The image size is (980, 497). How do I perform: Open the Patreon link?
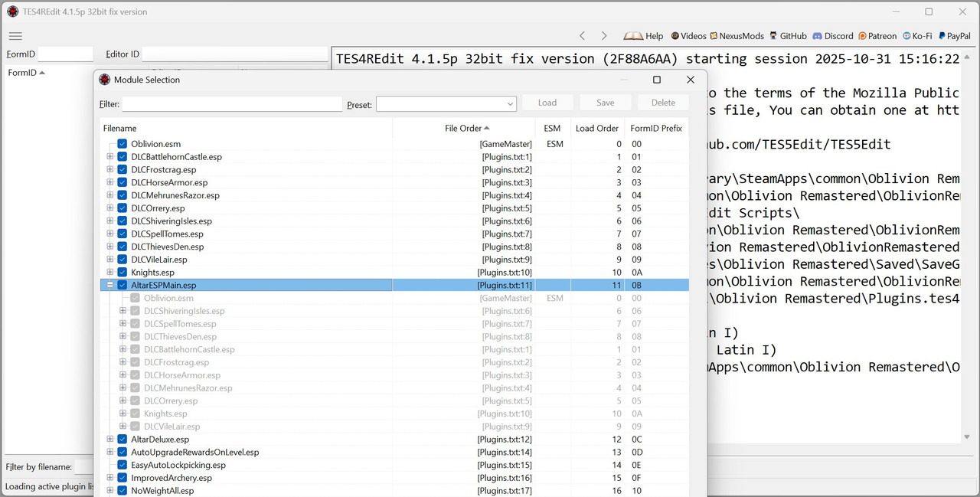[x=877, y=36]
